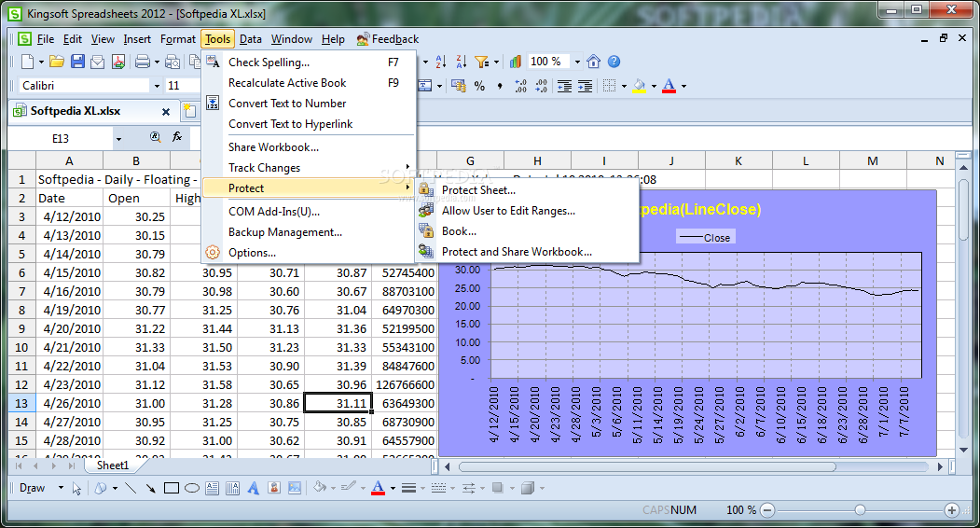The height and width of the screenshot is (528, 980).
Task: Open Options... from the Tools menu
Action: (x=310, y=253)
